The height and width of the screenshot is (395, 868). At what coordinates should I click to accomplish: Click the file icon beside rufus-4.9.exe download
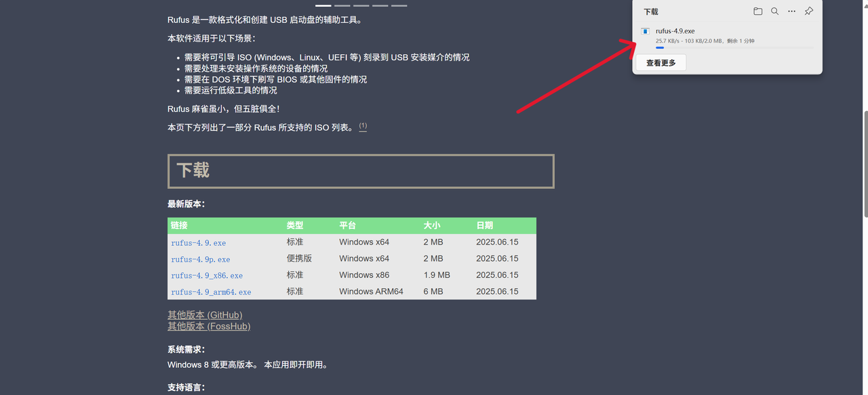tap(646, 31)
